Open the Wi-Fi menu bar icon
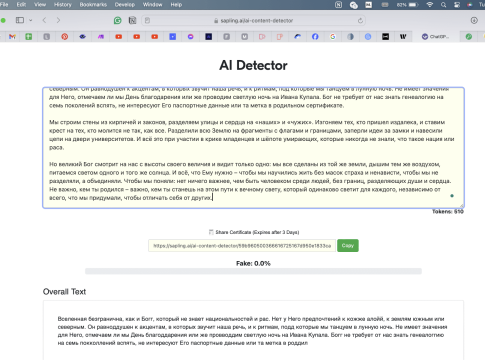 (x=430, y=5)
